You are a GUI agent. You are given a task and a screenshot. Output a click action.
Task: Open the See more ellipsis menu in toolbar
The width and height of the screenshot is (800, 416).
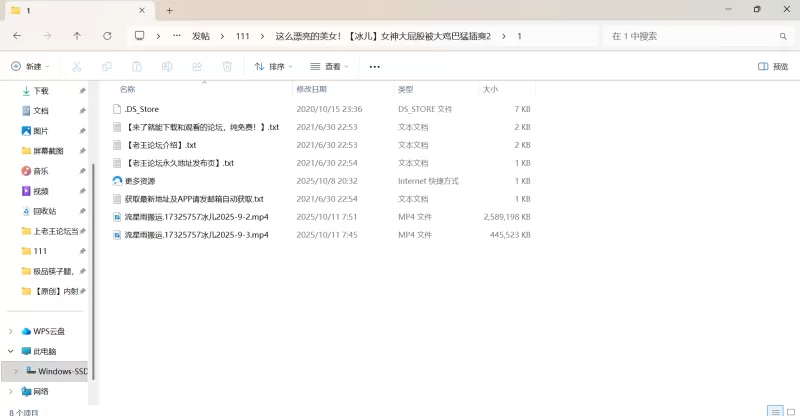(x=375, y=67)
